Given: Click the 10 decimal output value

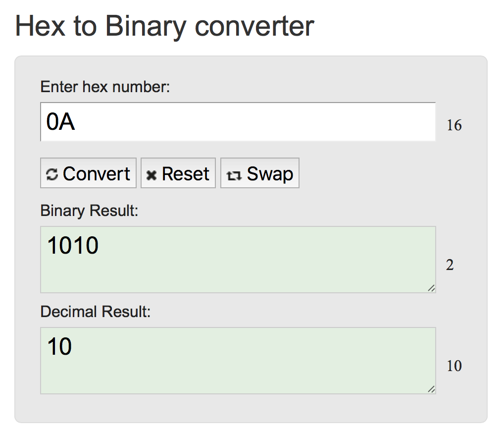Looking at the screenshot, I should 59,346.
